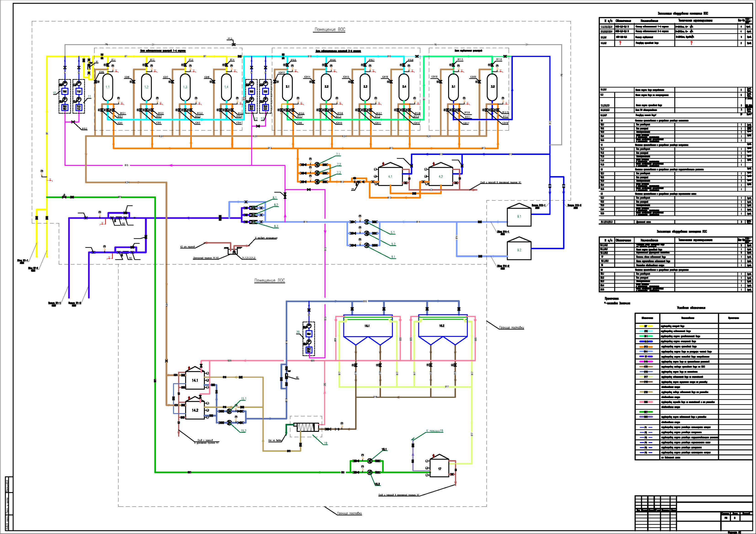The image size is (756, 534).
Task: Click pump tag '7.2'
Action: click(339, 165)
